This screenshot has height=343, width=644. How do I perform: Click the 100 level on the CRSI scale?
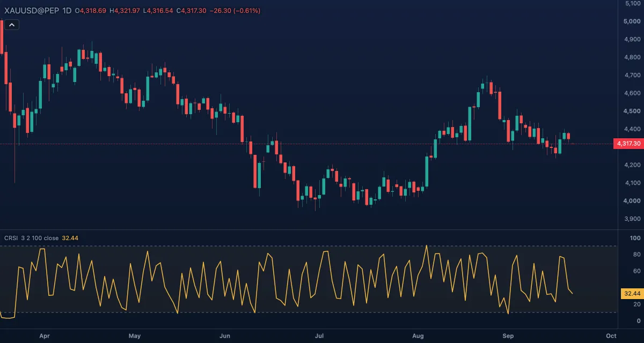click(x=635, y=238)
